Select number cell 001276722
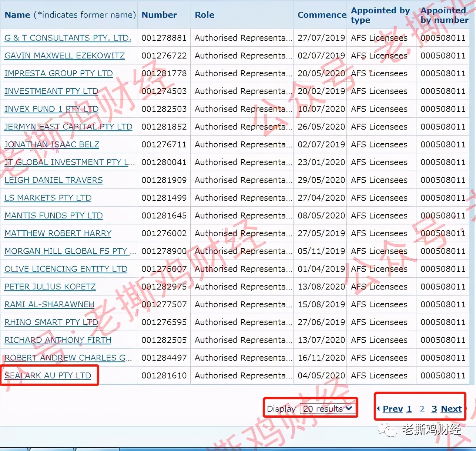Viewport: 476px width, 451px height. point(164,56)
